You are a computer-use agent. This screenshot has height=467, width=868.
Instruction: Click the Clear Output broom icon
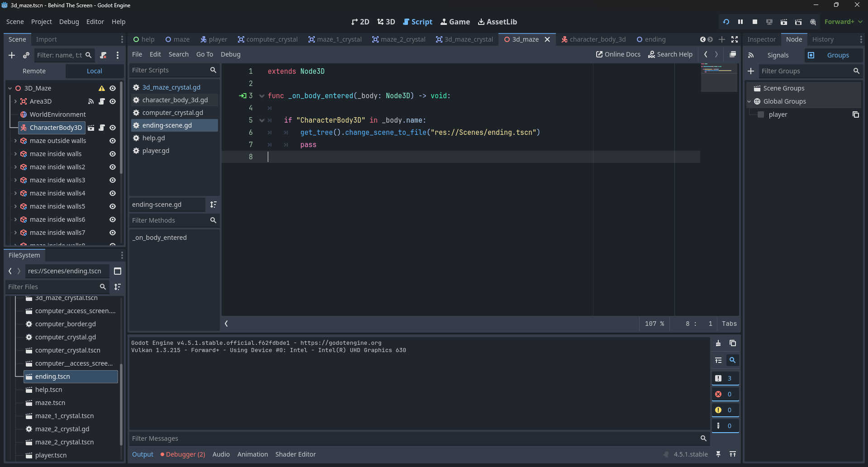coord(718,343)
